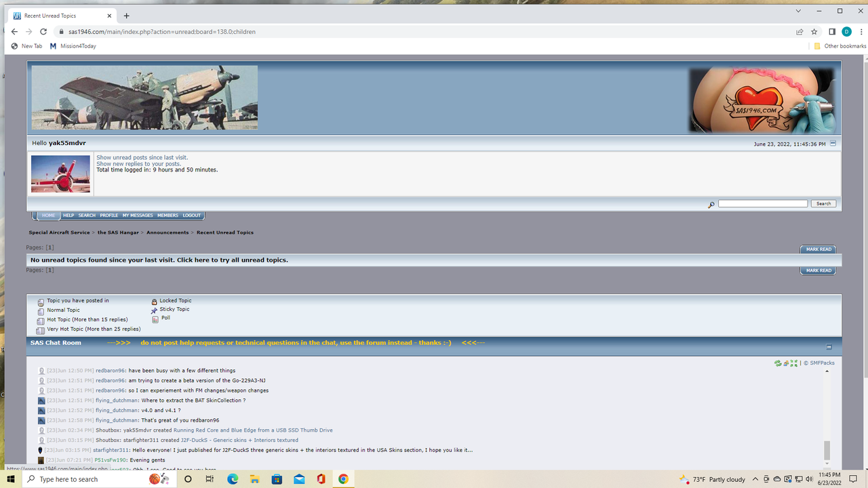This screenshot has height=488, width=868.
Task: Click the shoutbox scrollbar up arrow
Action: coord(826,371)
